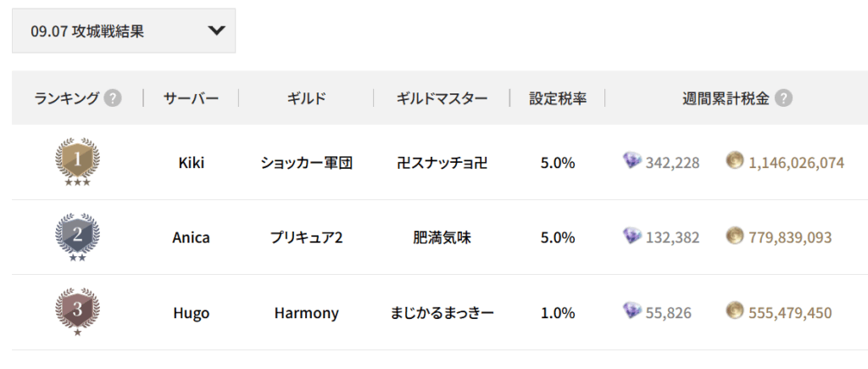Click the gold rank 1 medal badge

77,161
